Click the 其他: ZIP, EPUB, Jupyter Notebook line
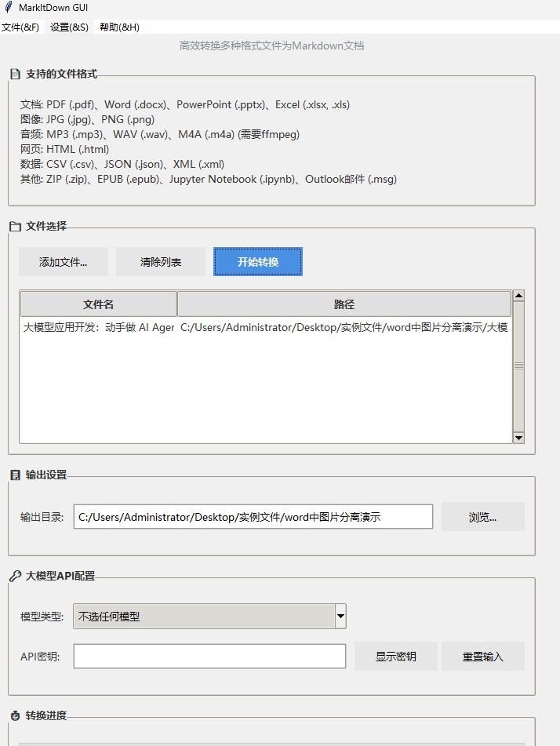The height and width of the screenshot is (746, 560). [x=209, y=180]
